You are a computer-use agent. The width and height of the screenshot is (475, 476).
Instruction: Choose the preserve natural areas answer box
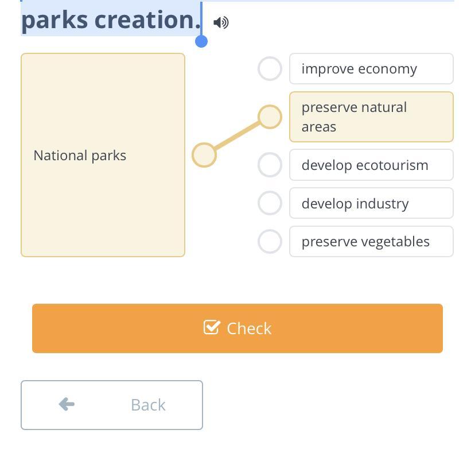[x=371, y=117]
